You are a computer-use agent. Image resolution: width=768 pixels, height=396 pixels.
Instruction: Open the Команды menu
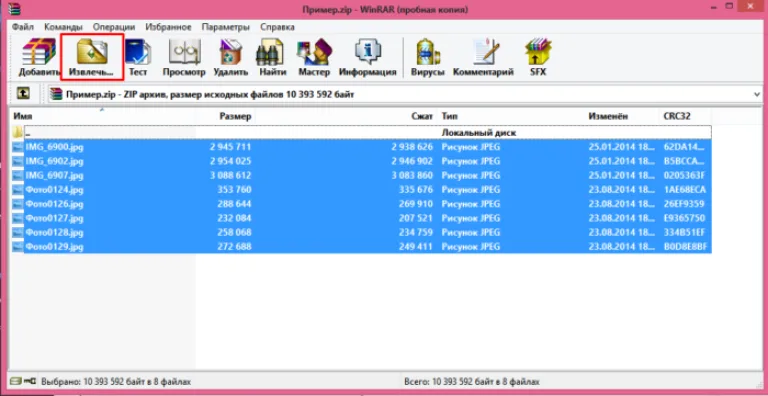[63, 27]
